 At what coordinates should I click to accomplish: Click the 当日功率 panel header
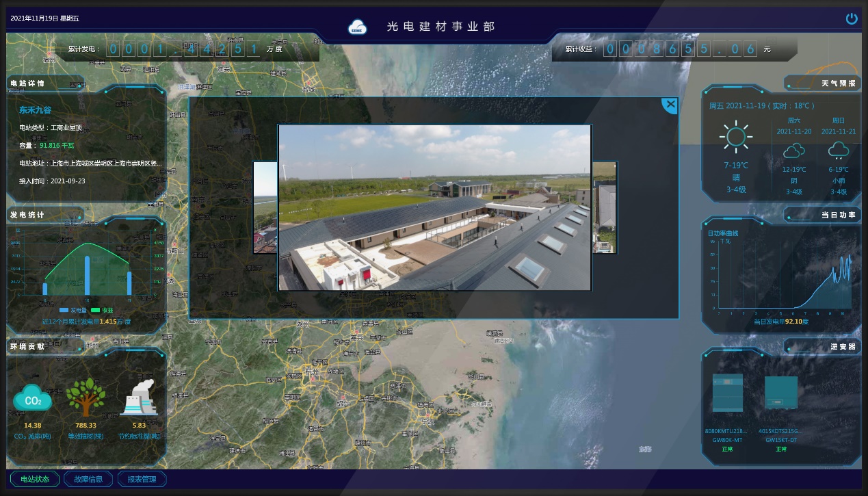pyautogui.click(x=839, y=215)
